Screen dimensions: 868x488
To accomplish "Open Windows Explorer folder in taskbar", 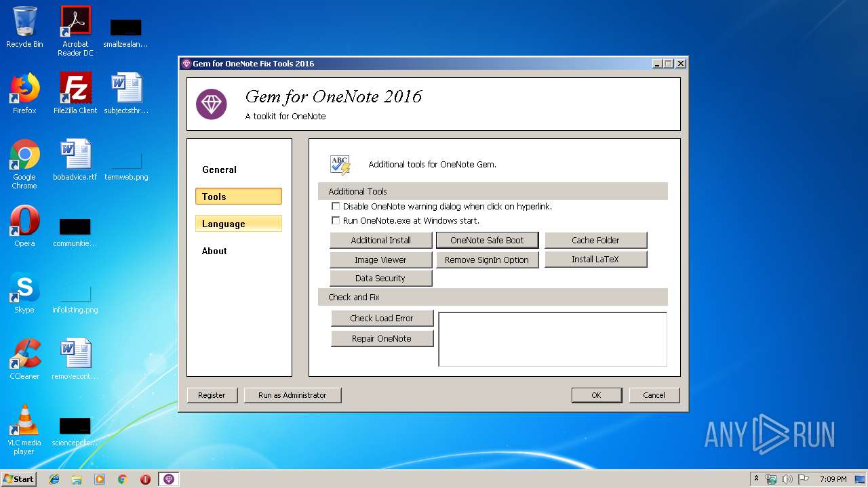I will click(77, 479).
